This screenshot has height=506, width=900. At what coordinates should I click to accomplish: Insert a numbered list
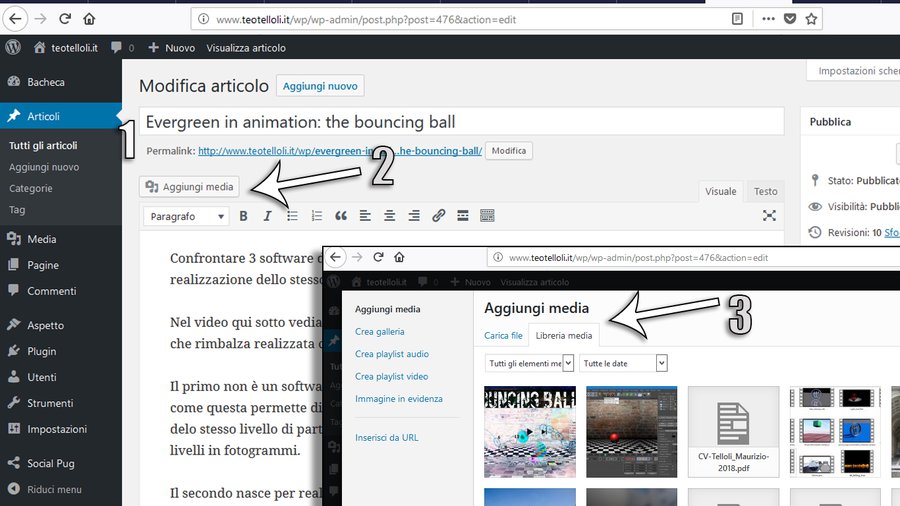pyautogui.click(x=317, y=216)
